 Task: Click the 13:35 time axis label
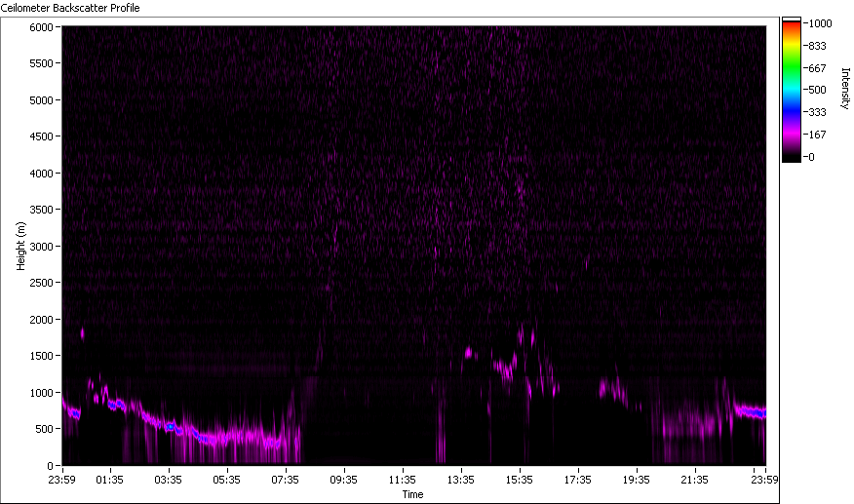(461, 480)
